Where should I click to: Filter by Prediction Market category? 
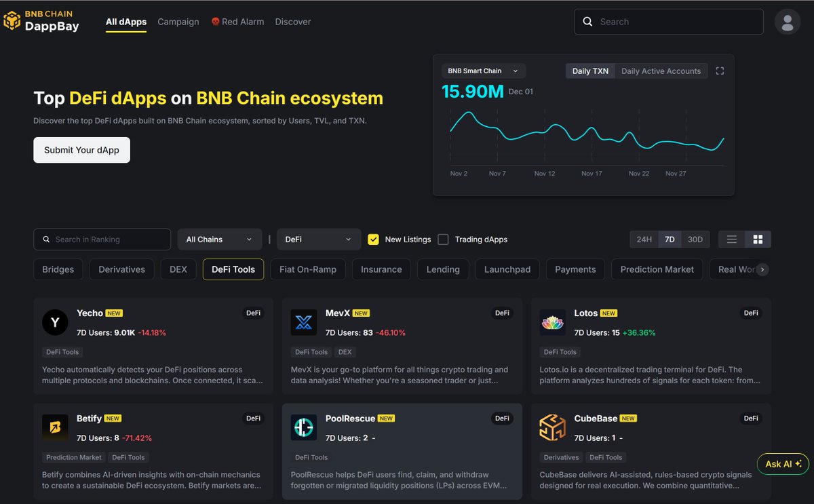[x=657, y=269]
